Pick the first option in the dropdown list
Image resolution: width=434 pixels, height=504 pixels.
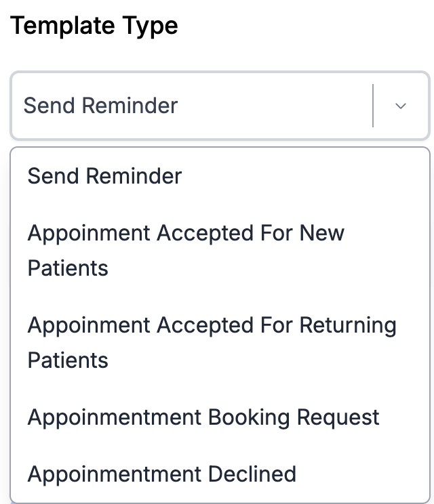105,176
